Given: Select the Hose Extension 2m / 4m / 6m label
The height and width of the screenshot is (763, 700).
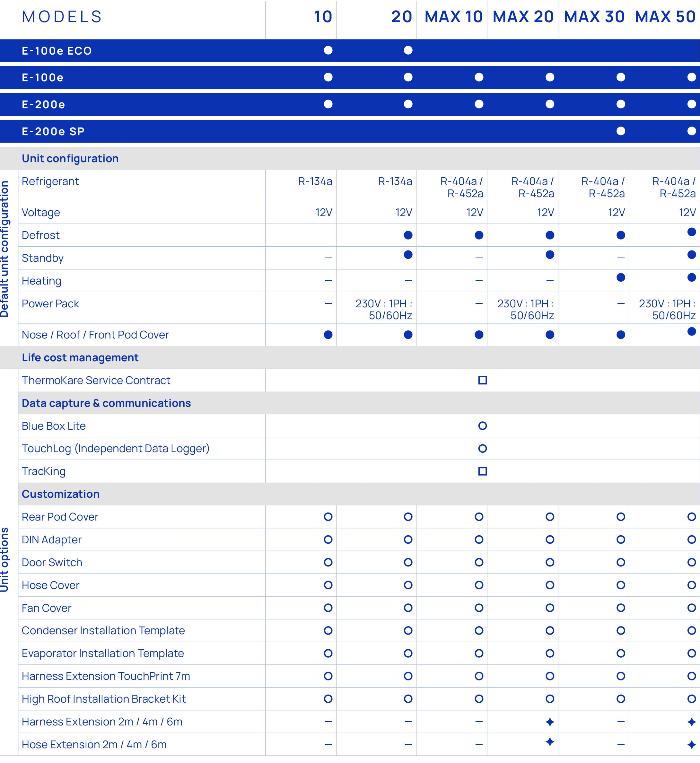Looking at the screenshot, I should pos(94,744).
